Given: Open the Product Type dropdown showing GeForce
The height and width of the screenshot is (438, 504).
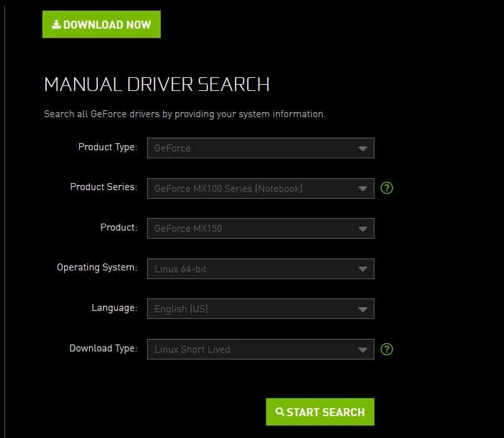Looking at the screenshot, I should pos(260,148).
